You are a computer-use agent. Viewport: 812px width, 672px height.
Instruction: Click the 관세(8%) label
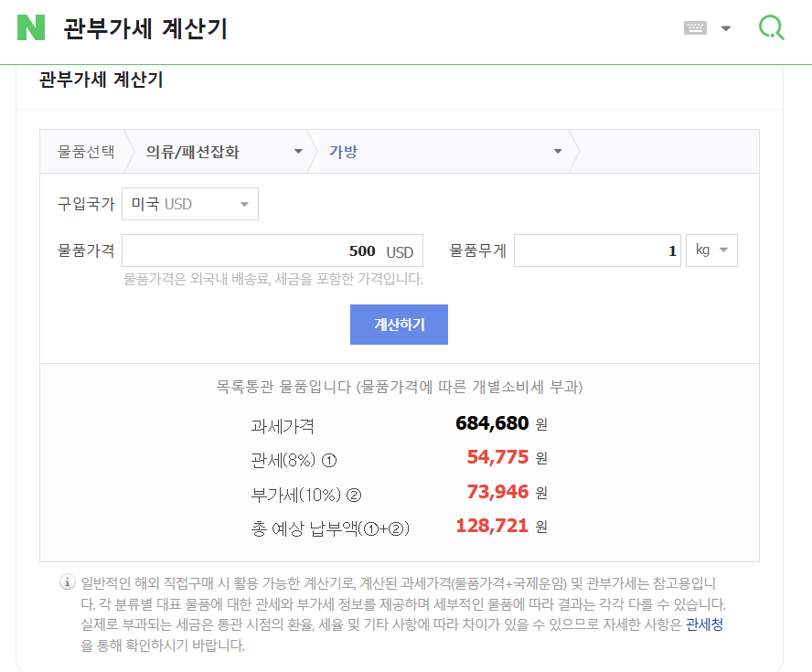point(294,460)
